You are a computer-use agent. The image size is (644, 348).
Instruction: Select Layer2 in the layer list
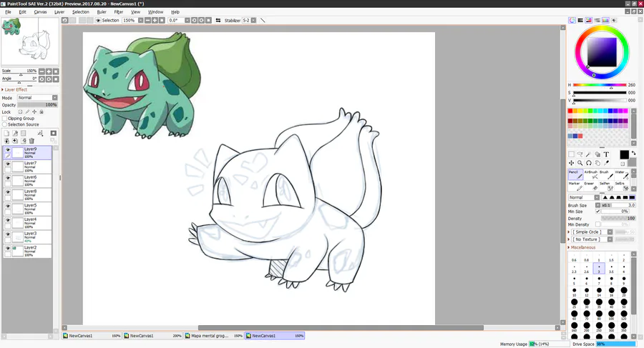tap(28, 251)
